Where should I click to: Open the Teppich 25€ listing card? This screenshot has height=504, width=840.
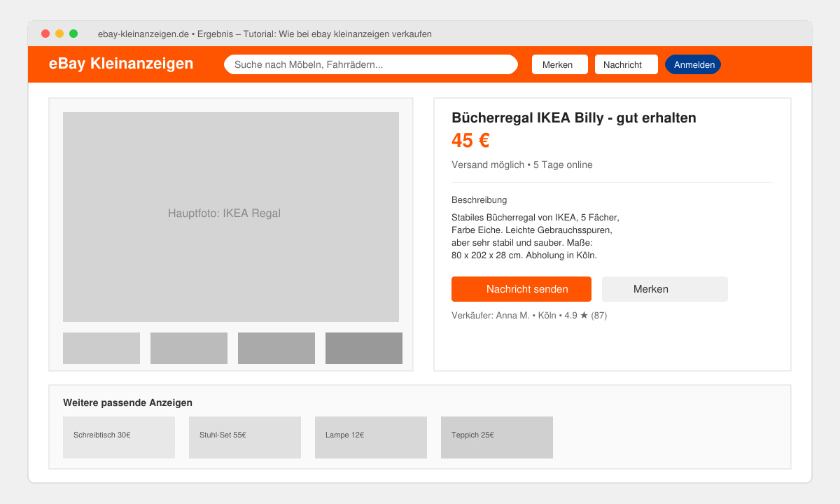(497, 437)
